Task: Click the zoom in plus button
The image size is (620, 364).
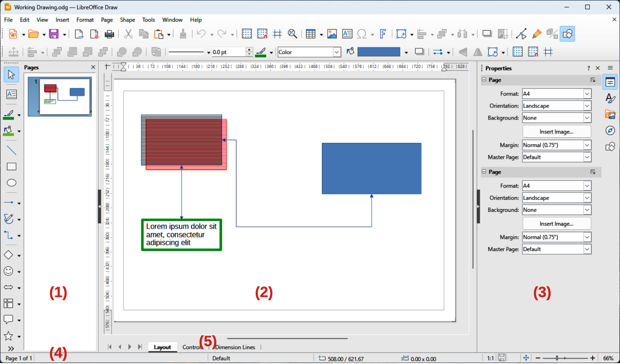Action: (593, 358)
